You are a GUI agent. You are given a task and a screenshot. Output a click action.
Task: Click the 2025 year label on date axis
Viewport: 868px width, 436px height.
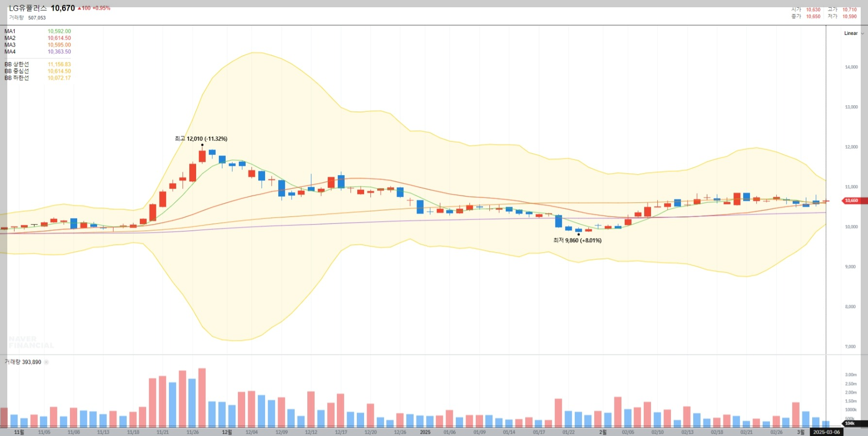tap(425, 432)
